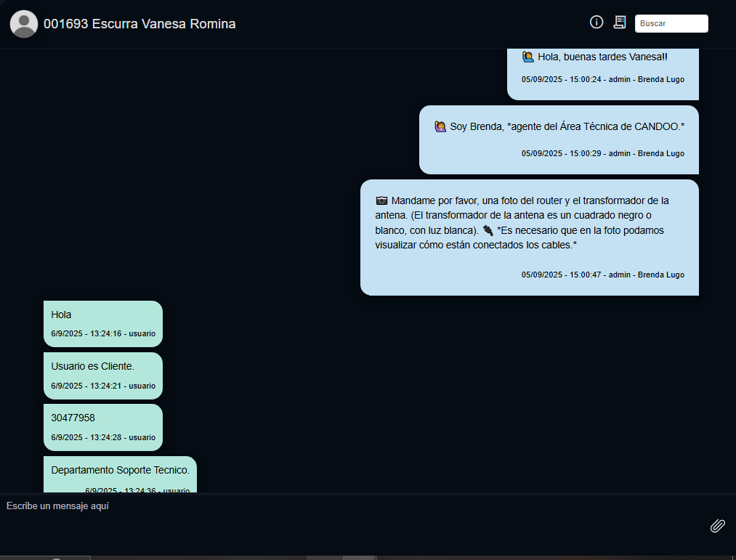Click the waving emoji before "Soy Brenda"
The width and height of the screenshot is (736, 560).
coord(440,127)
